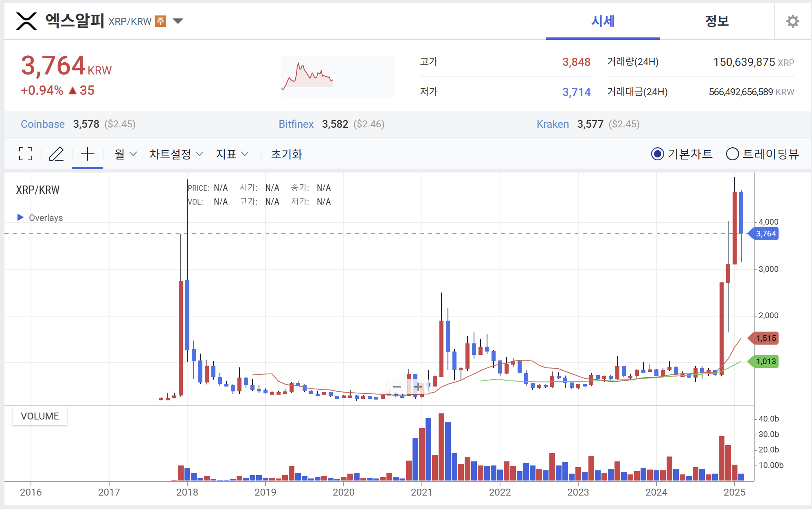Select the pencil drawing tool

(x=56, y=154)
